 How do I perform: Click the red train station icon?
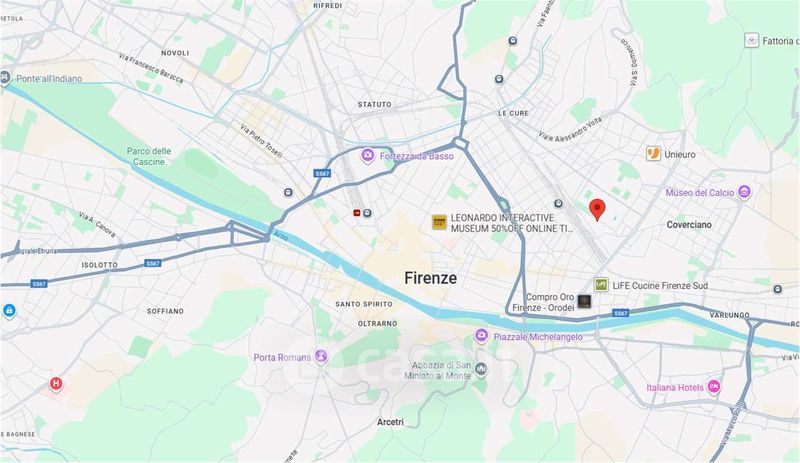point(357,213)
